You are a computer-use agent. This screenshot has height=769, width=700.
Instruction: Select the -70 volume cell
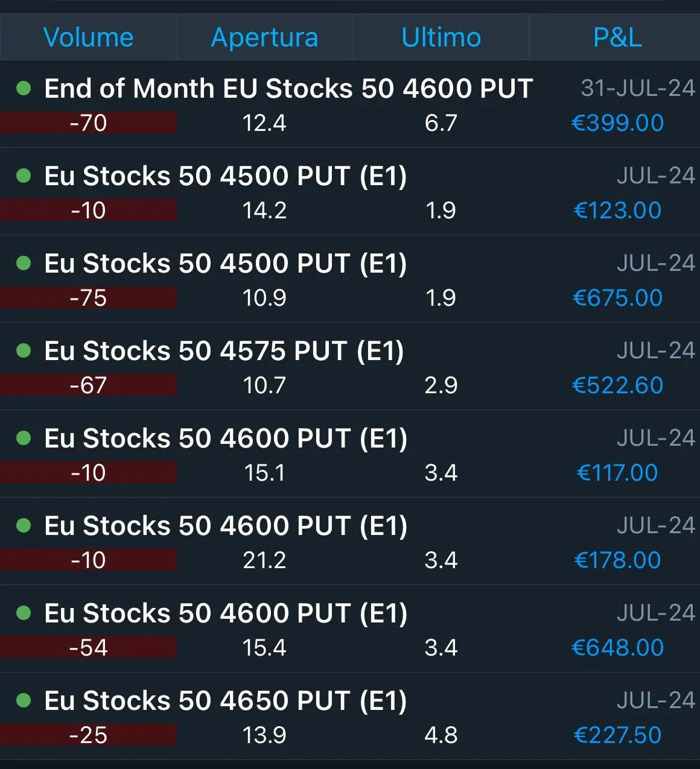[88, 123]
